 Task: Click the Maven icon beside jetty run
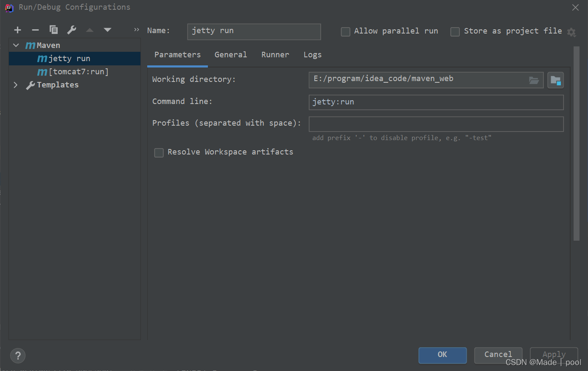42,59
